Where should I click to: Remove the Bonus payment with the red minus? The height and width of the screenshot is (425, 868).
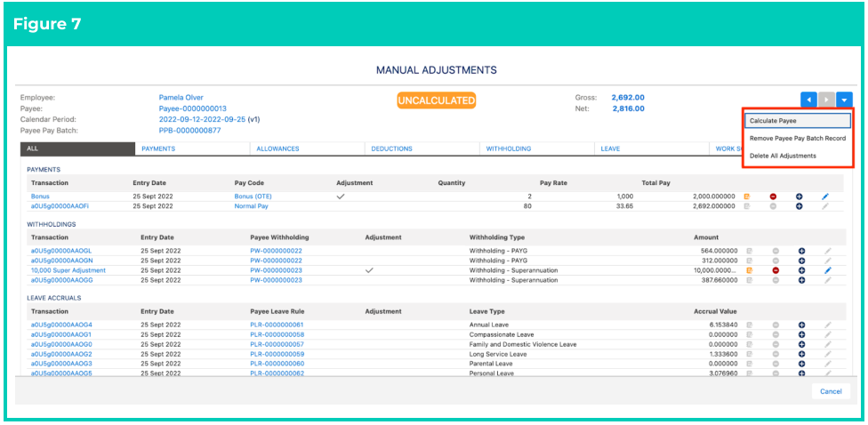774,196
